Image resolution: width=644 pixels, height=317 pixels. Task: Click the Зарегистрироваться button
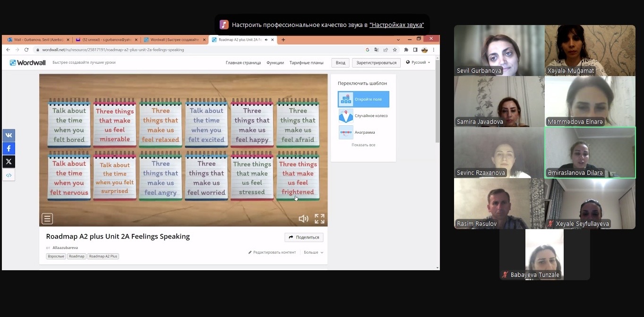pos(376,62)
